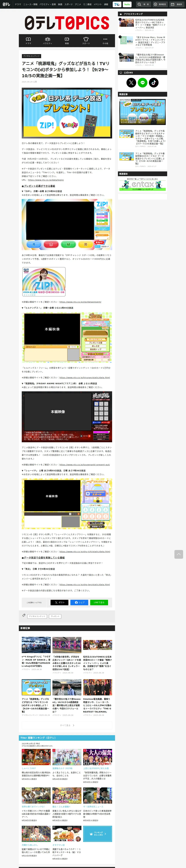Open the sho-ten static data.html link
Viewport: 186px width, 868px height.
[84, 585]
